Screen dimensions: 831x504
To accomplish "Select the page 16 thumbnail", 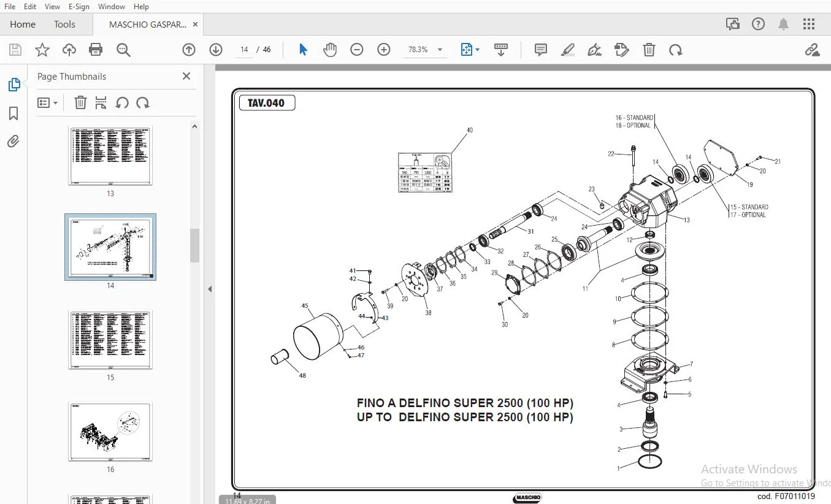I will pos(110,432).
